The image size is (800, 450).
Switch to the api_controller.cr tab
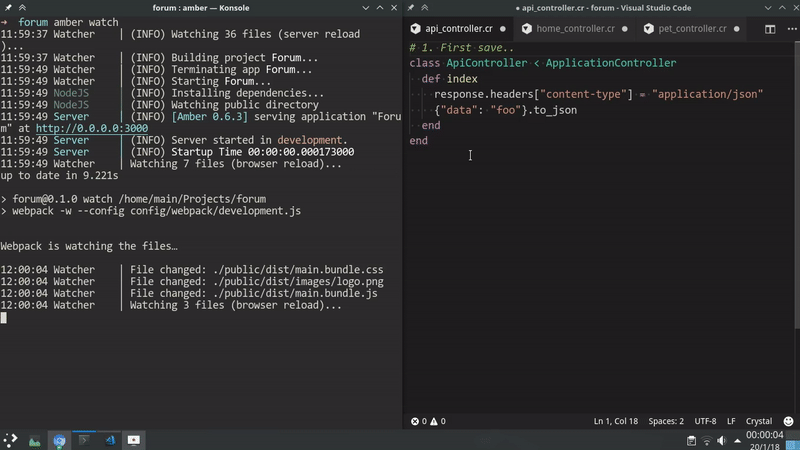coord(459,29)
